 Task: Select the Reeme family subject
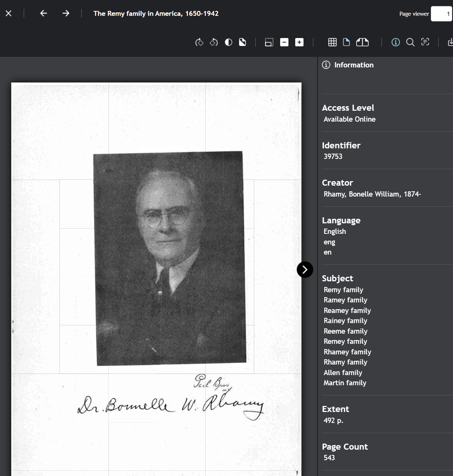(x=346, y=331)
